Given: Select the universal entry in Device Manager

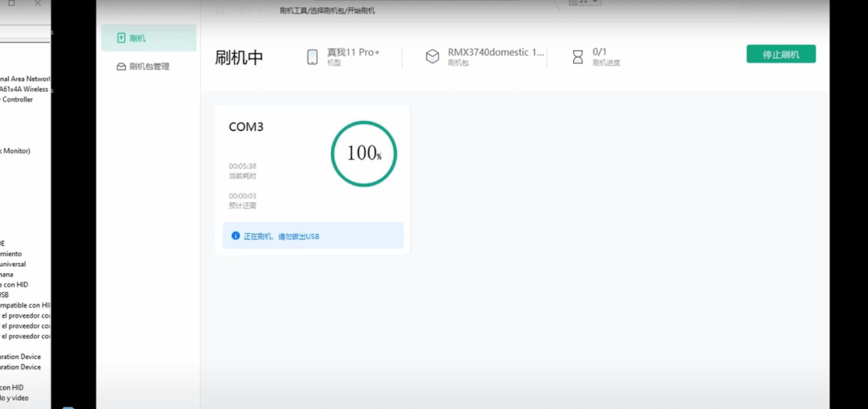Looking at the screenshot, I should click(13, 264).
